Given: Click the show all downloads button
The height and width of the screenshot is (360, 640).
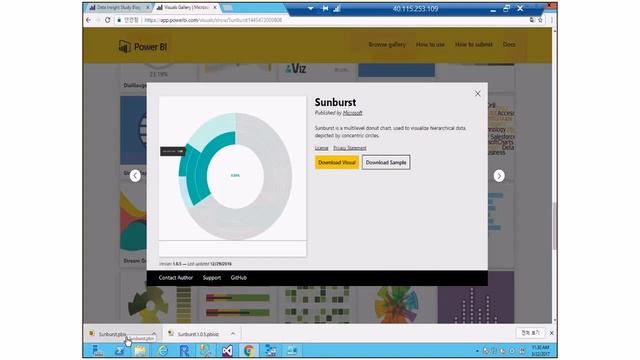Looking at the screenshot, I should pos(530,333).
